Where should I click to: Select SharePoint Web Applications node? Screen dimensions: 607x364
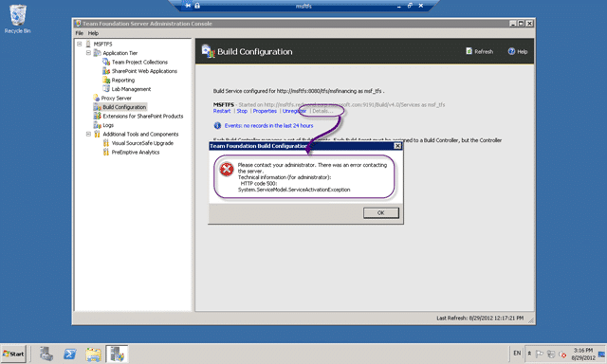[144, 71]
